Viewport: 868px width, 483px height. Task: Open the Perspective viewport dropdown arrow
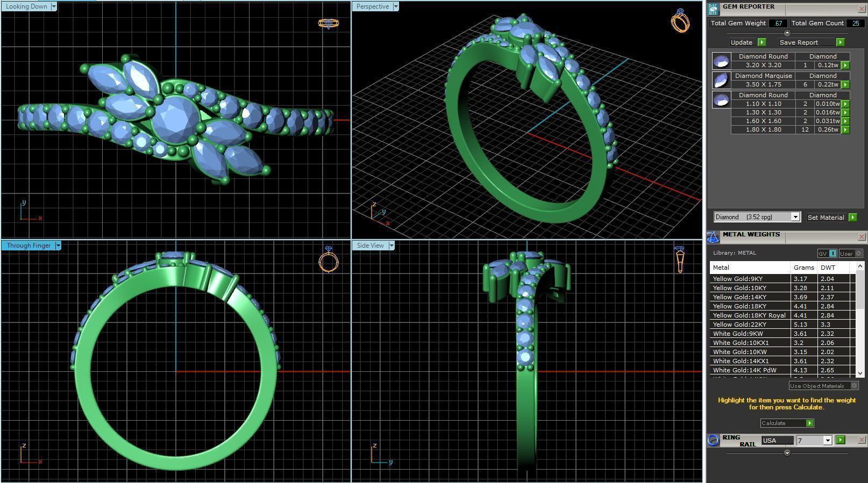396,6
